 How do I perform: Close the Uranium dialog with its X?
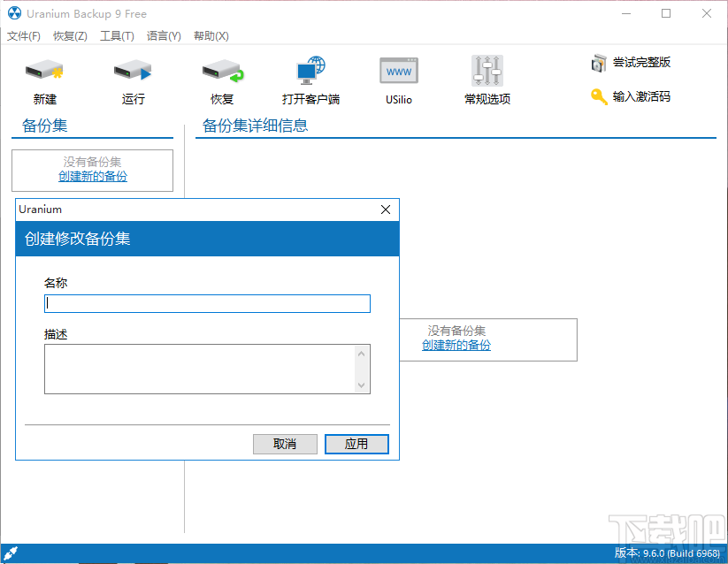click(x=385, y=210)
